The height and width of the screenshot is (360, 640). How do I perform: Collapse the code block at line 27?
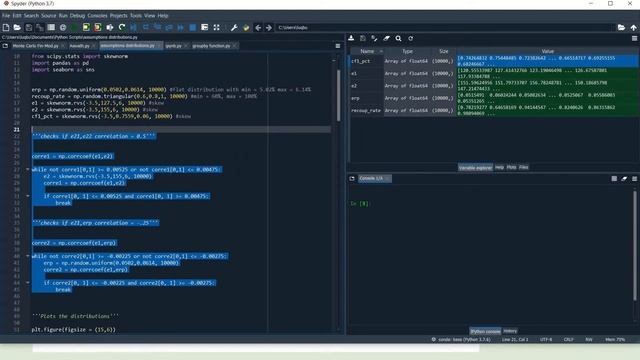coord(28,169)
